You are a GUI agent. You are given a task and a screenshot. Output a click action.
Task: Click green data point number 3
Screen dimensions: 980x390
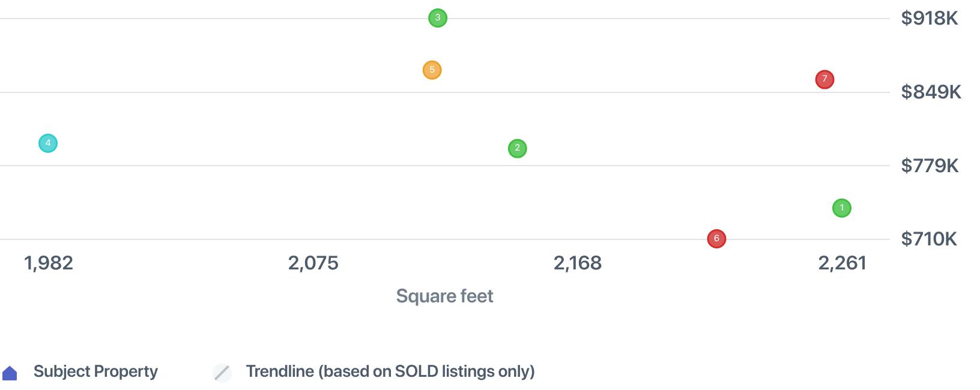click(x=438, y=18)
